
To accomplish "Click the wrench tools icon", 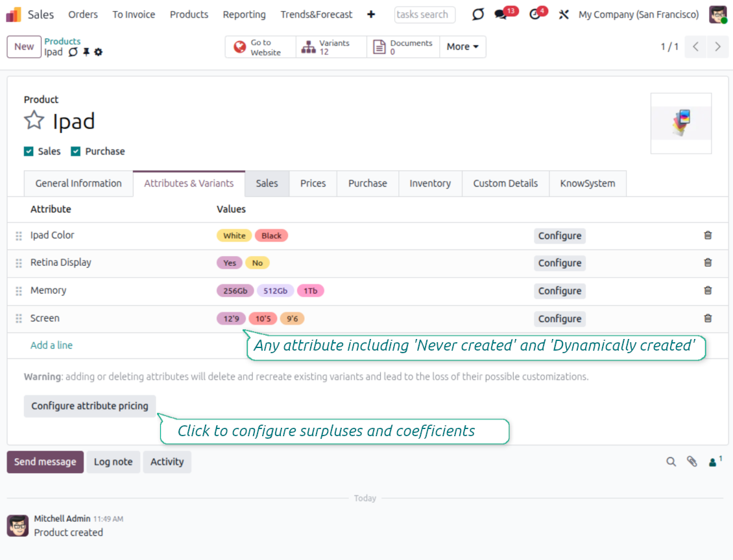I will coord(563,14).
